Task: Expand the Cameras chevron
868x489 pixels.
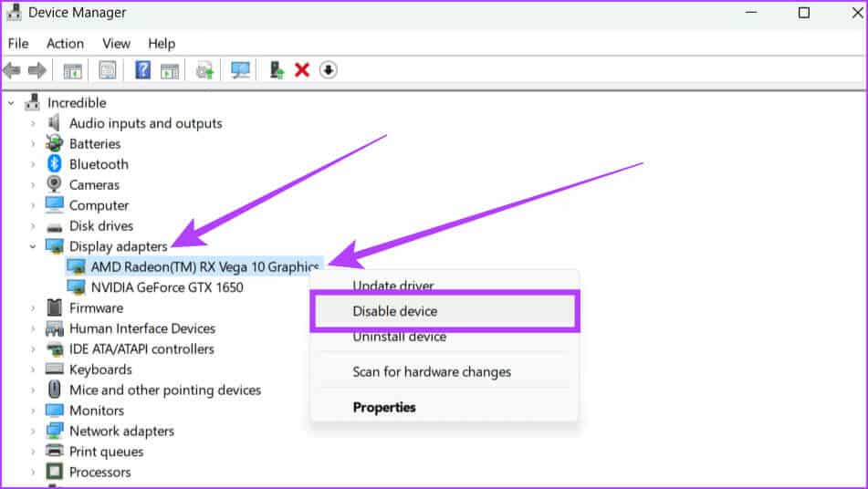Action: coord(33,185)
